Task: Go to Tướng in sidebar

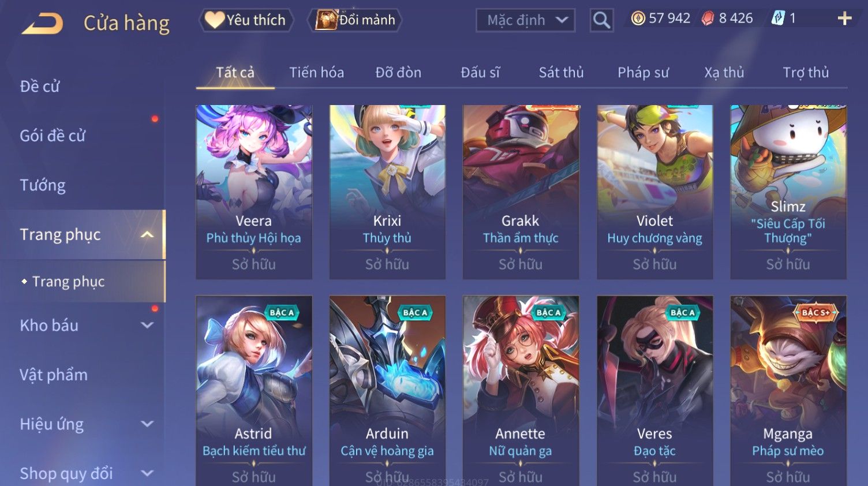Action: 43,185
